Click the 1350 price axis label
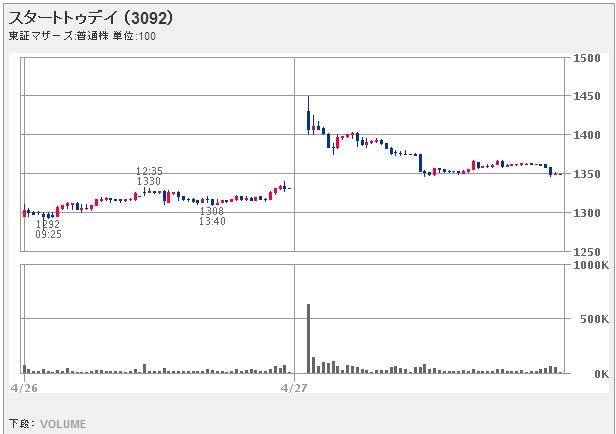 click(x=587, y=174)
